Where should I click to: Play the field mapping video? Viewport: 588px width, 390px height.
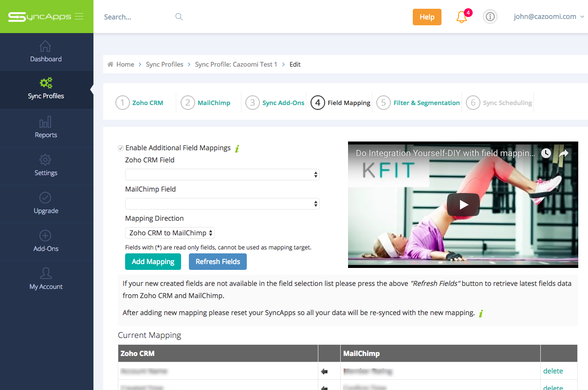463,205
